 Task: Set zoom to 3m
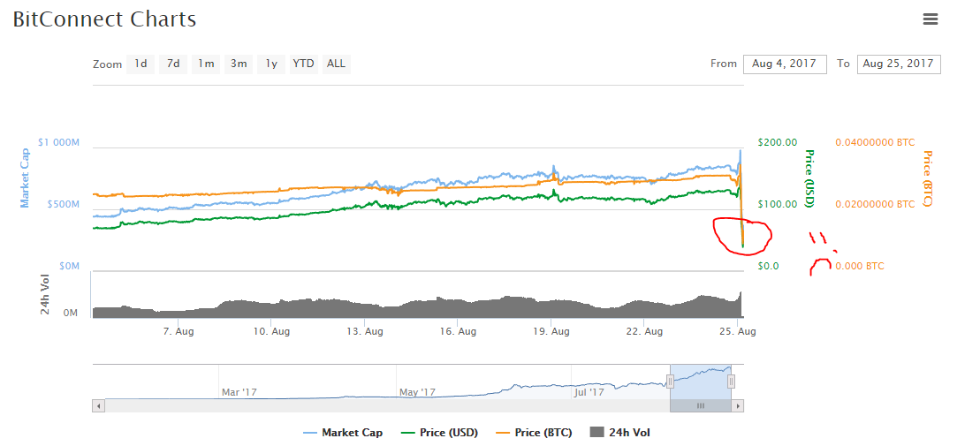coord(238,64)
